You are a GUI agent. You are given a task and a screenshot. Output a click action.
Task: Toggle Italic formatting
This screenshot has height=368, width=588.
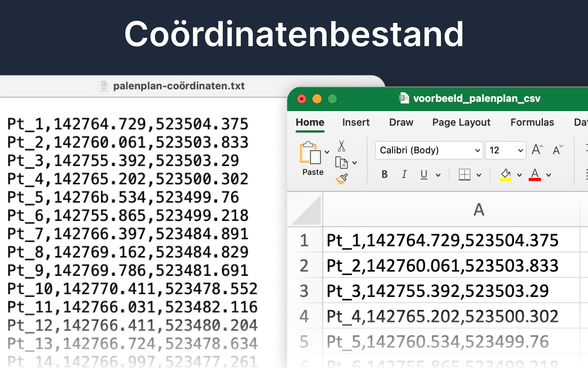(404, 174)
